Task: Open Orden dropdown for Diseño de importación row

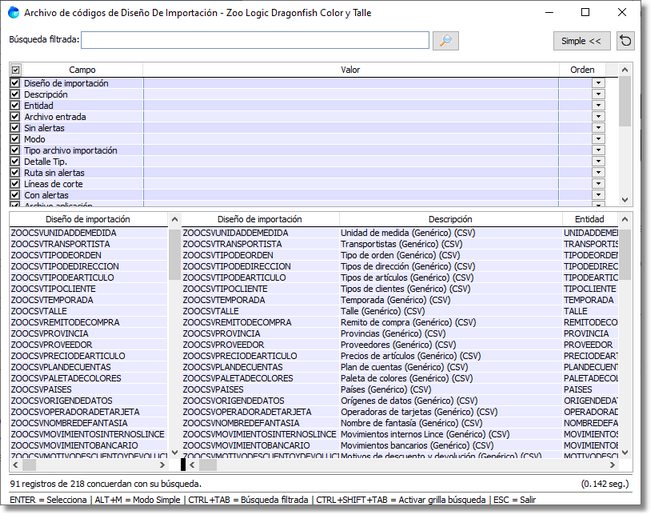Action: [598, 83]
